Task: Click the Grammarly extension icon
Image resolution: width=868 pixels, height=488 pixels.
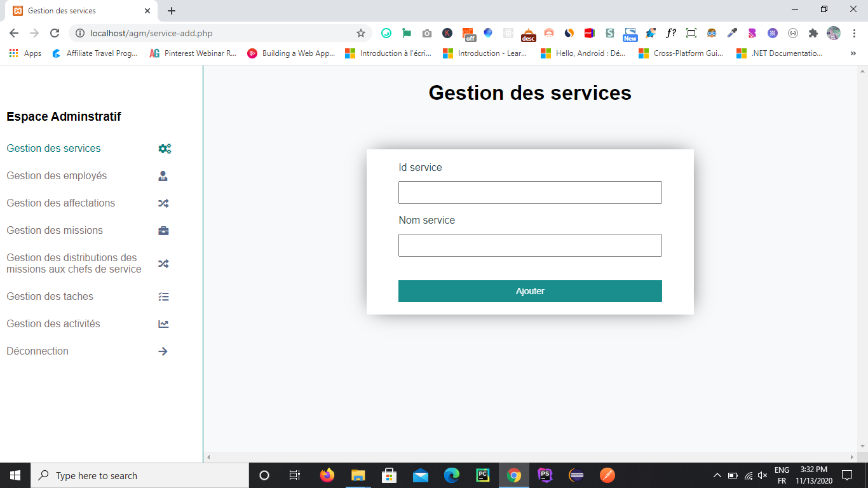Action: click(386, 33)
